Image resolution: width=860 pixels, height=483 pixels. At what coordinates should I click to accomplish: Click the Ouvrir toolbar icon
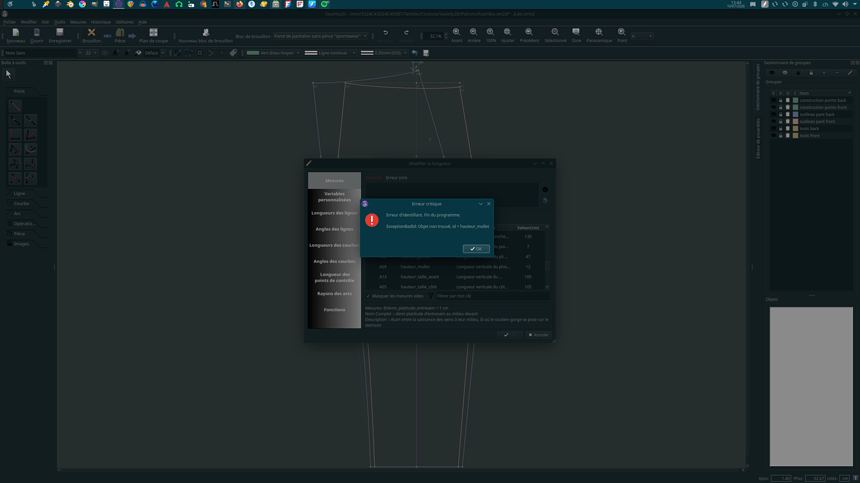(37, 36)
